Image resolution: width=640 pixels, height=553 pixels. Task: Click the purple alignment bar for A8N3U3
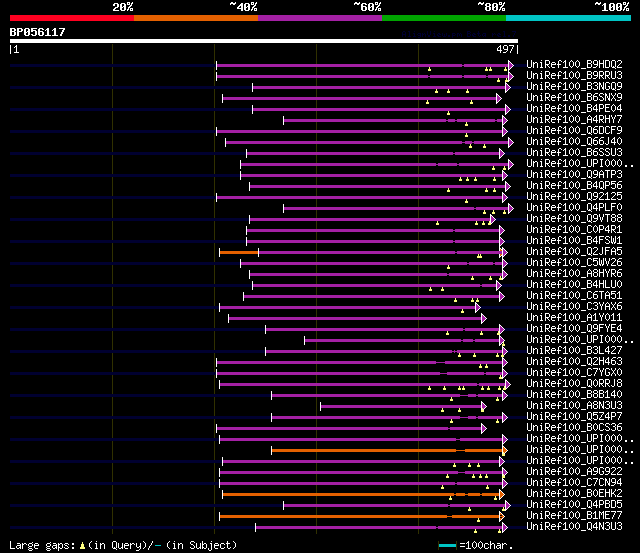[x=402, y=406]
